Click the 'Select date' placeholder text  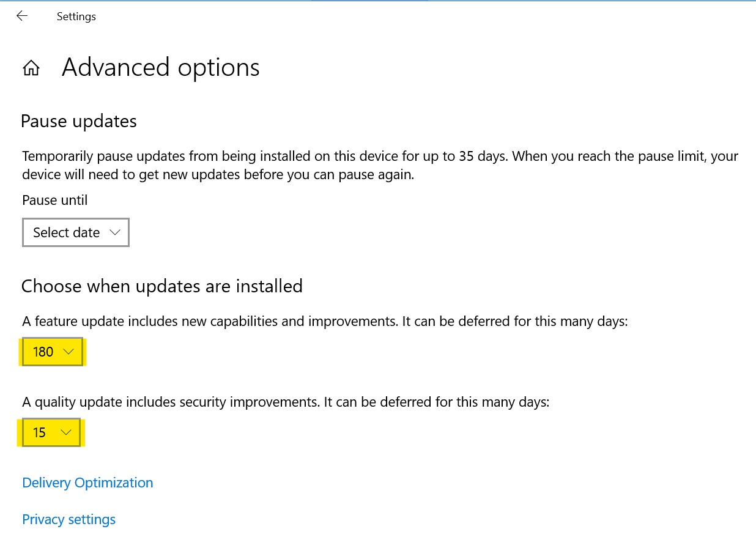click(x=66, y=232)
